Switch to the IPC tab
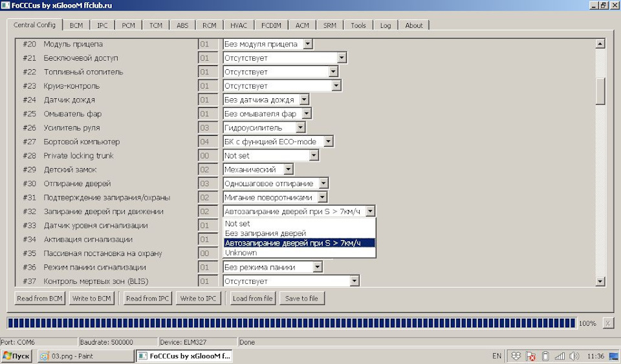Image resolution: width=621 pixels, height=364 pixels. (103, 25)
